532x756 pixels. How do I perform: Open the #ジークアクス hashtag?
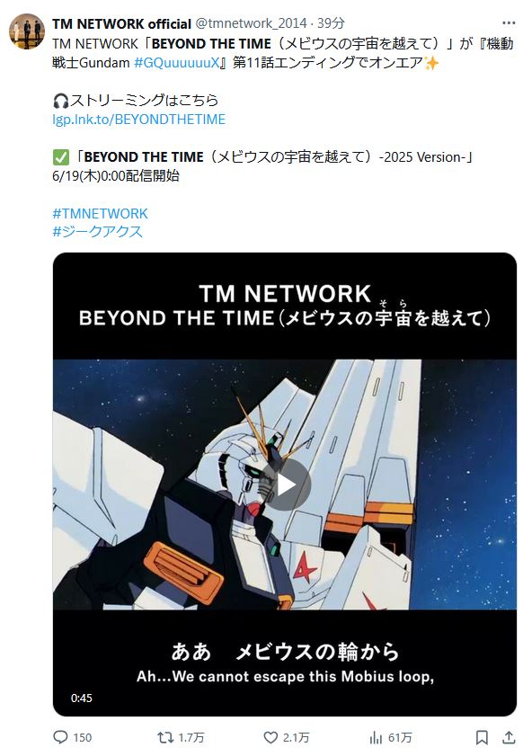(97, 232)
